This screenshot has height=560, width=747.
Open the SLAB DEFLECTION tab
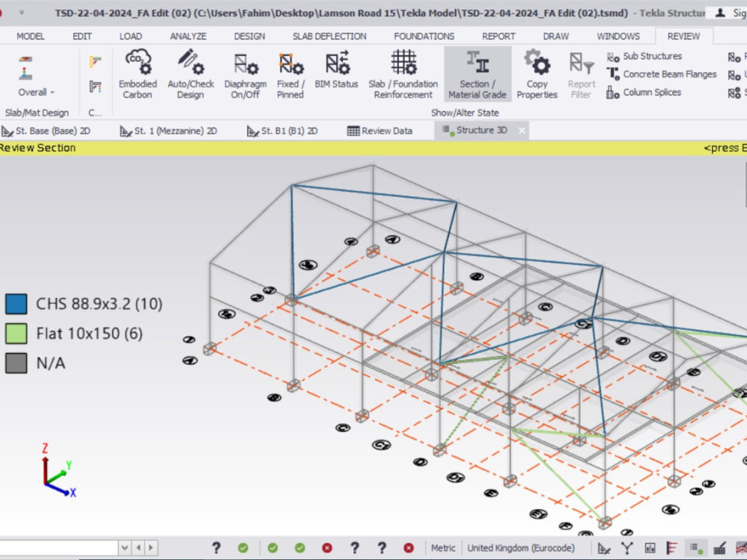tap(329, 36)
